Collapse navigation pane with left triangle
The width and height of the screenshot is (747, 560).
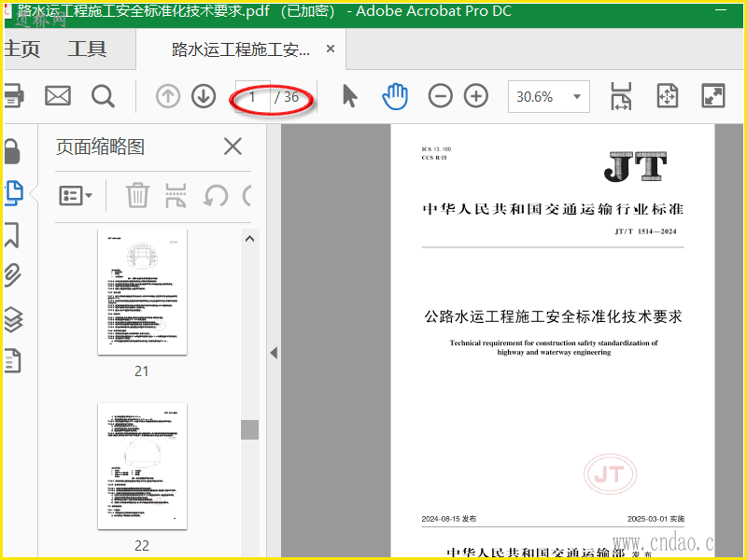pyautogui.click(x=274, y=353)
